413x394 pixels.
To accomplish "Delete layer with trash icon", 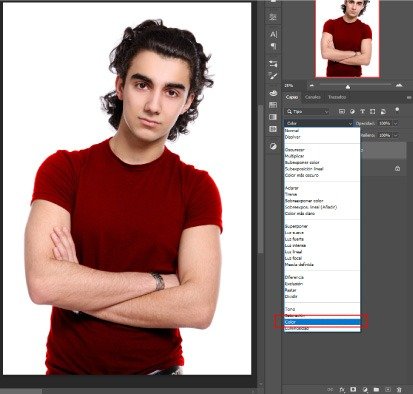I will point(399,389).
